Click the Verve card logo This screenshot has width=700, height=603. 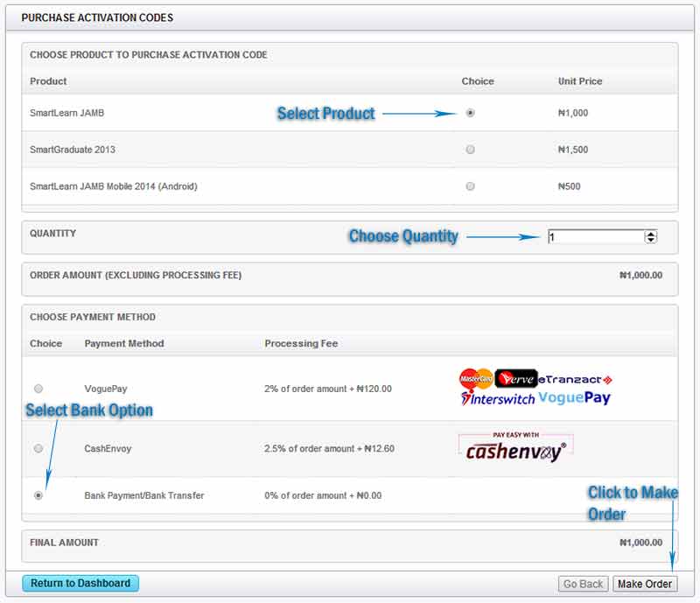515,379
